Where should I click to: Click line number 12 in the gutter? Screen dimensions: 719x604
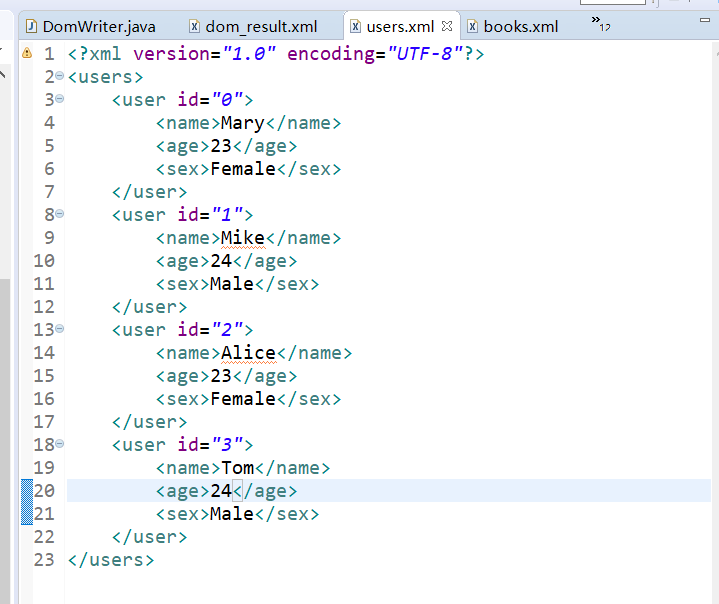coord(44,307)
